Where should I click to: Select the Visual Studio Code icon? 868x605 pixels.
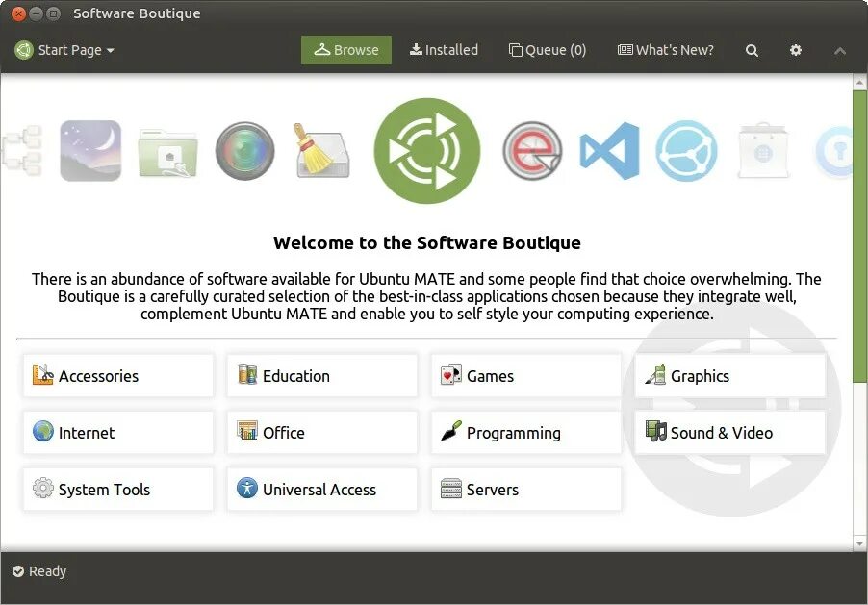tap(609, 151)
